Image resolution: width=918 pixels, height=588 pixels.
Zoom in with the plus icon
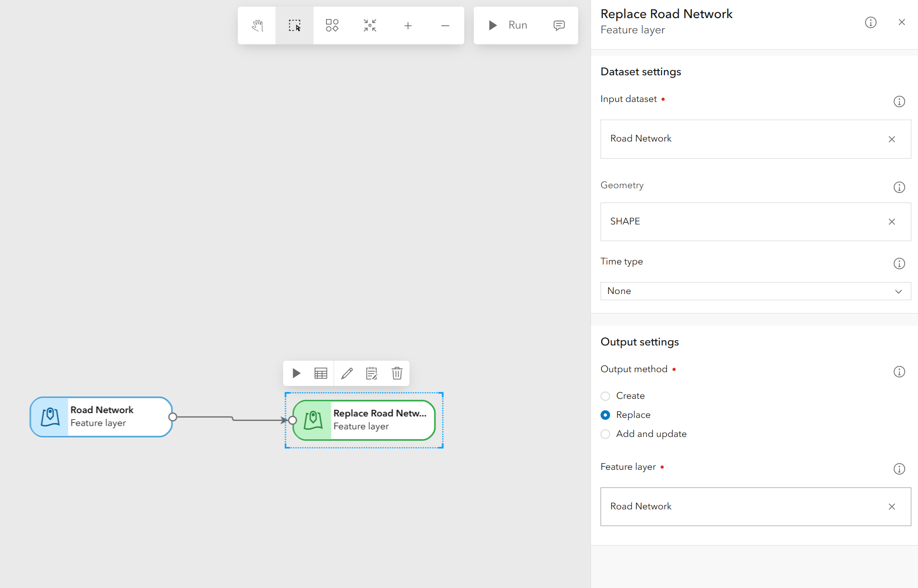408,26
